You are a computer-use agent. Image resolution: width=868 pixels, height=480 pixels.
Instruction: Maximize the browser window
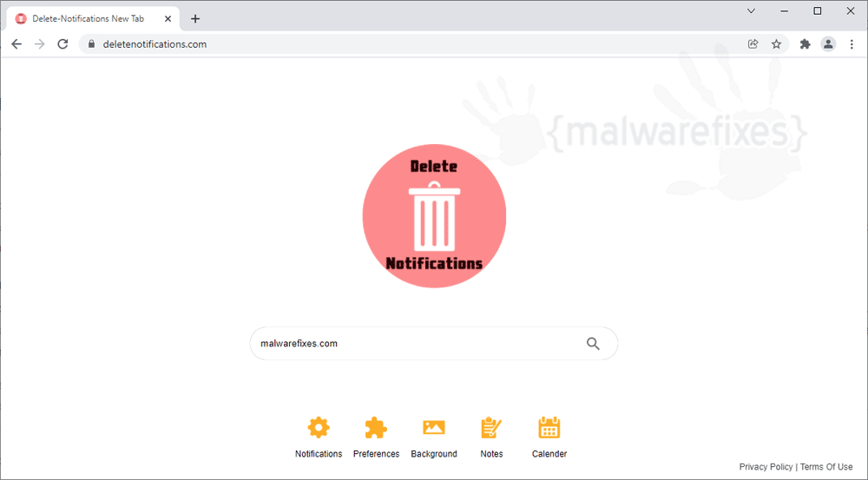tap(817, 11)
